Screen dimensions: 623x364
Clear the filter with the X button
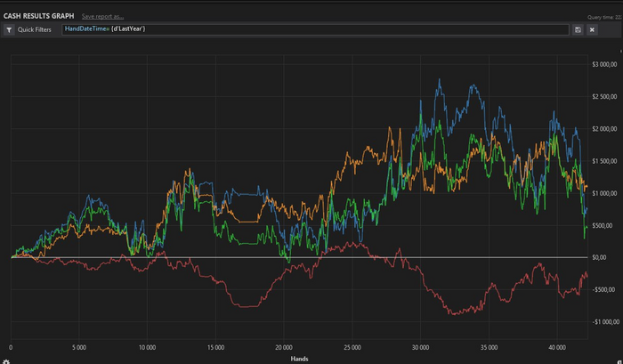592,29
